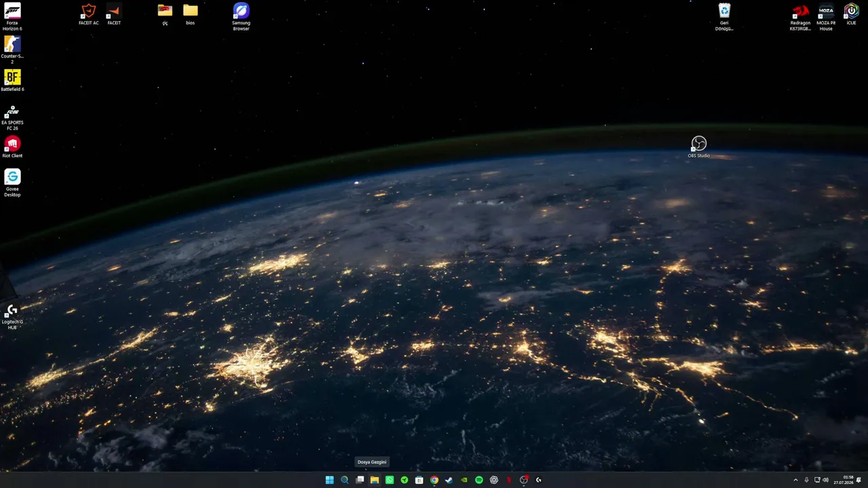The height and width of the screenshot is (488, 868).
Task: Switch to OBS Studio on the taskbar
Action: (x=524, y=480)
